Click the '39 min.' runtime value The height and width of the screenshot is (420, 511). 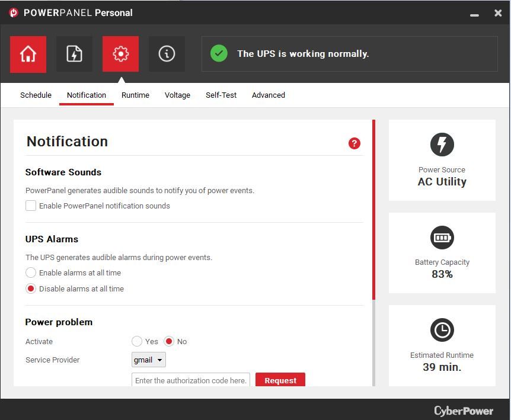442,367
